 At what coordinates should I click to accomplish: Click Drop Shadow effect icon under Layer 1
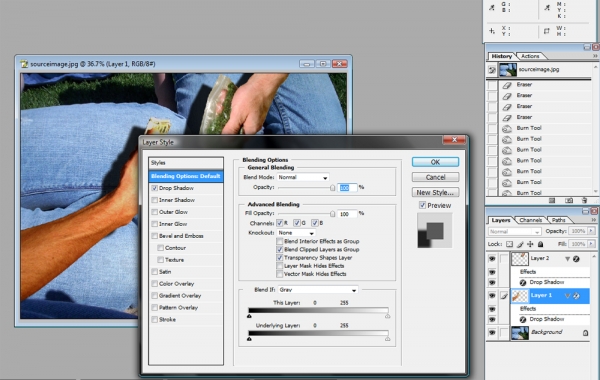pos(523,319)
